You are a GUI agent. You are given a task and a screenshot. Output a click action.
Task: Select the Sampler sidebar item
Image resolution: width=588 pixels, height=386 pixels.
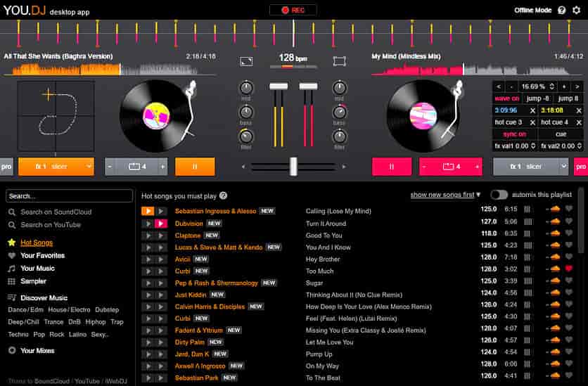point(33,281)
